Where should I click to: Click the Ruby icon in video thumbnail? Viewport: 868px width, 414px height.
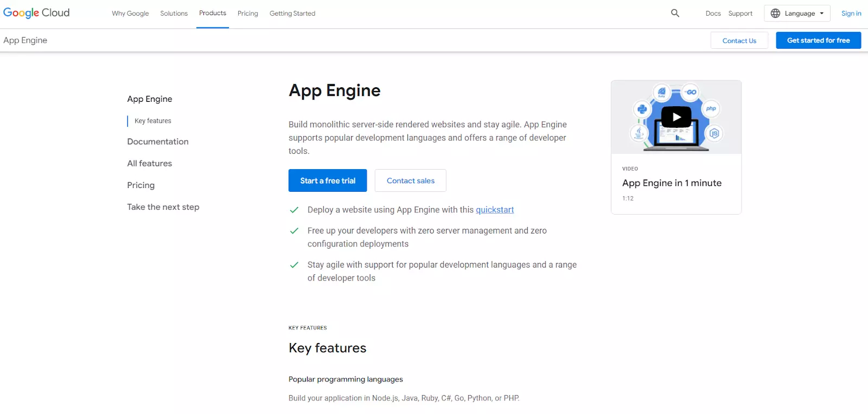(x=662, y=92)
